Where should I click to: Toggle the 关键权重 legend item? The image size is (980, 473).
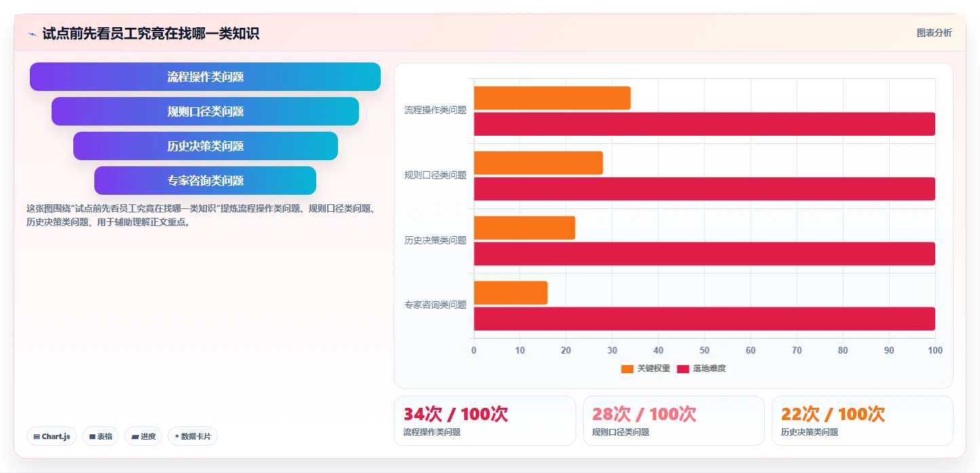[645, 368]
